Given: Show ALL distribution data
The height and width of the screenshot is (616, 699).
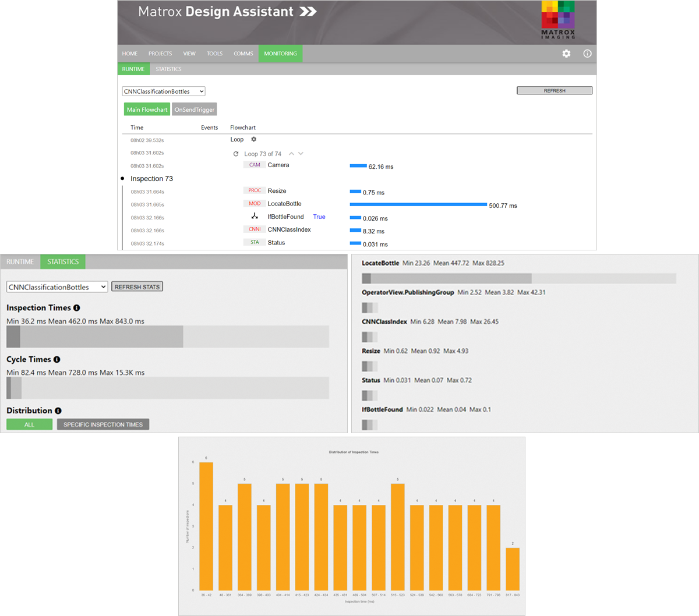Looking at the screenshot, I should click(29, 424).
